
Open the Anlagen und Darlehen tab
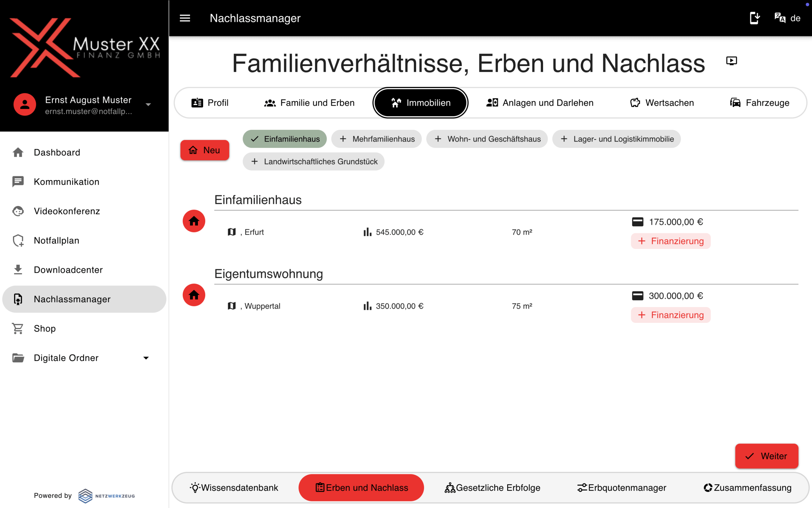pyautogui.click(x=540, y=103)
